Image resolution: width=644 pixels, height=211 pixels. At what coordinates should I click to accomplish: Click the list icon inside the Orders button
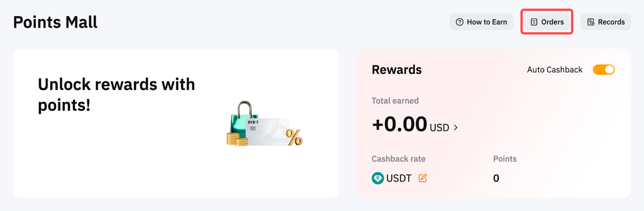534,22
